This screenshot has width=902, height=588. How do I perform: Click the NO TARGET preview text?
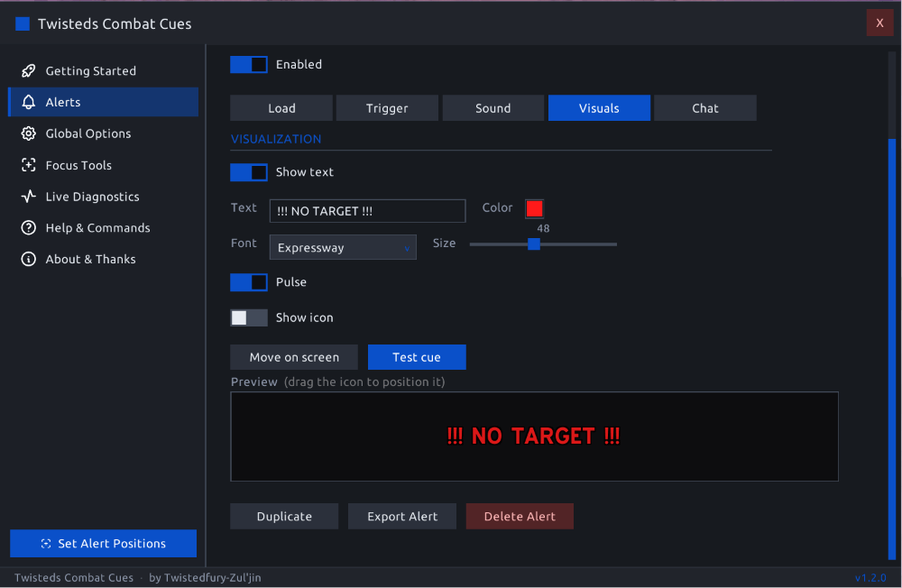533,436
